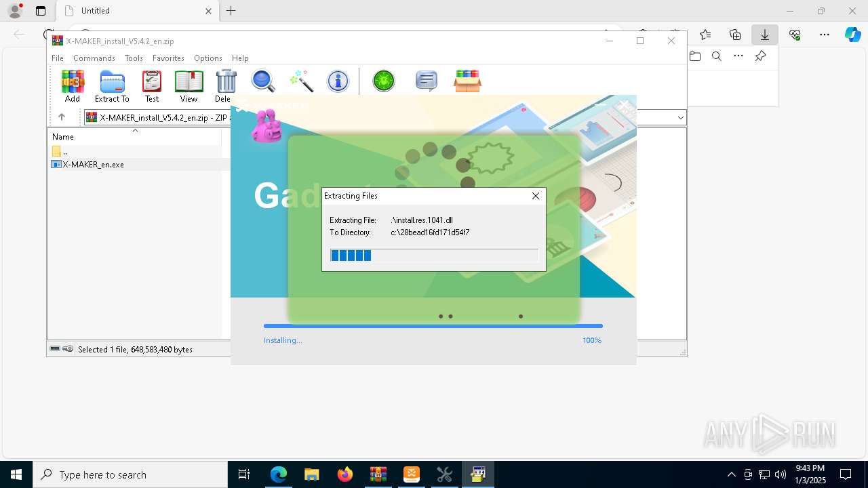Click the pink installer logo icon

click(x=267, y=126)
